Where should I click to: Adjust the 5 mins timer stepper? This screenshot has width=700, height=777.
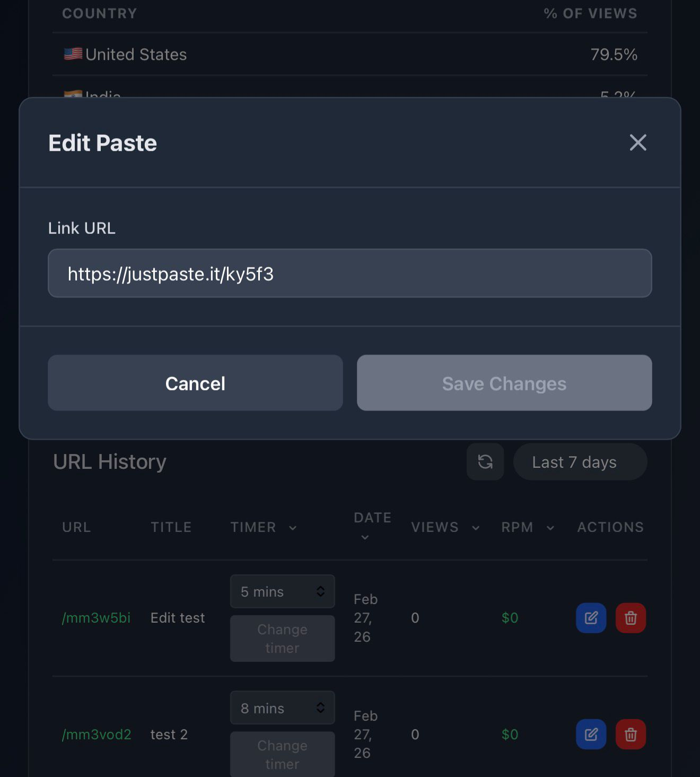click(320, 591)
